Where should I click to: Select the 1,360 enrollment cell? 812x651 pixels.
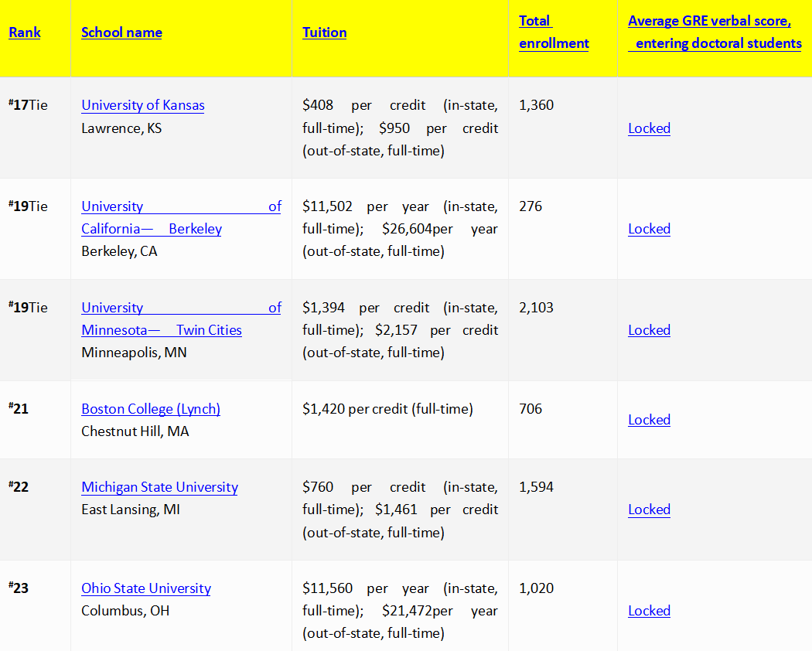(x=563, y=128)
